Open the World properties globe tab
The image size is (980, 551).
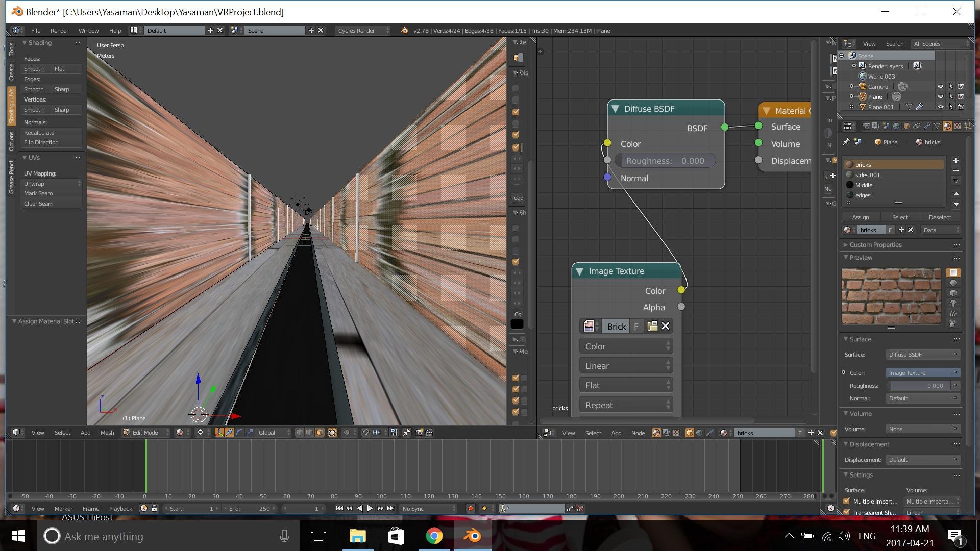tap(896, 126)
